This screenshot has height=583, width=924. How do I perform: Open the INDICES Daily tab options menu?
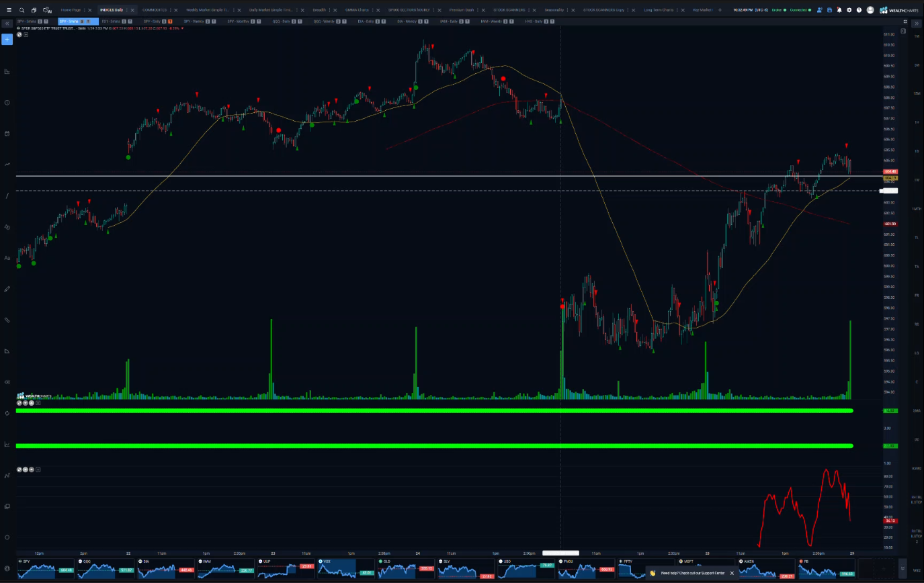pyautogui.click(x=127, y=10)
